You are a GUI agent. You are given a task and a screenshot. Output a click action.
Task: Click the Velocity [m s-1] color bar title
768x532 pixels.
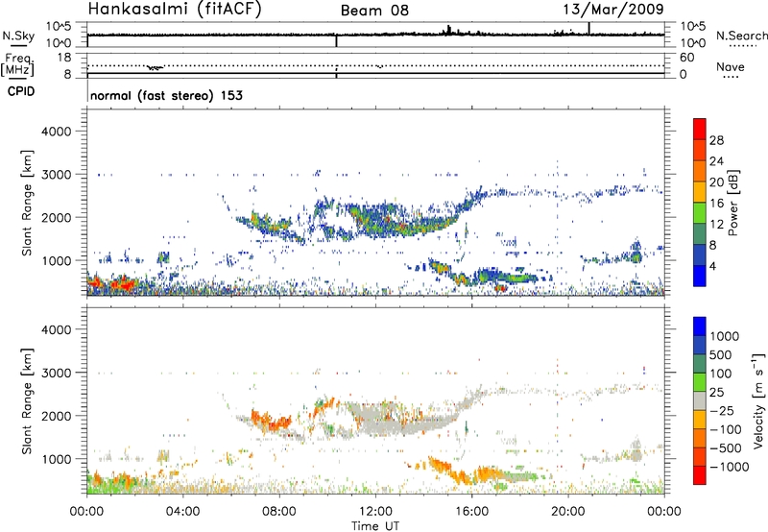[758, 400]
